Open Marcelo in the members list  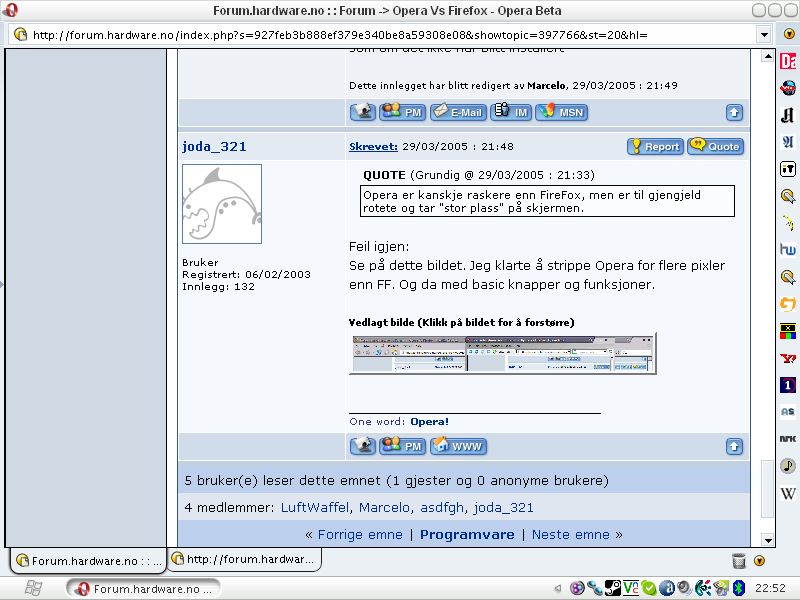384,508
